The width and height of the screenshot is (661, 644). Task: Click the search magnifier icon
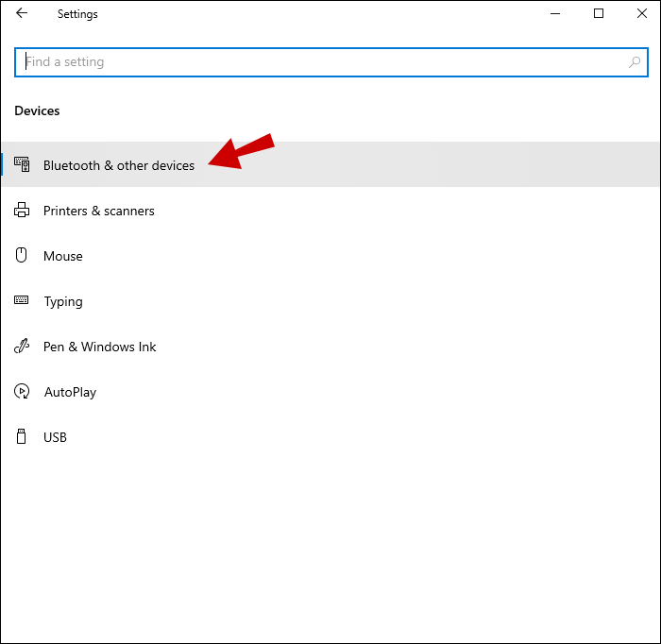coord(634,62)
